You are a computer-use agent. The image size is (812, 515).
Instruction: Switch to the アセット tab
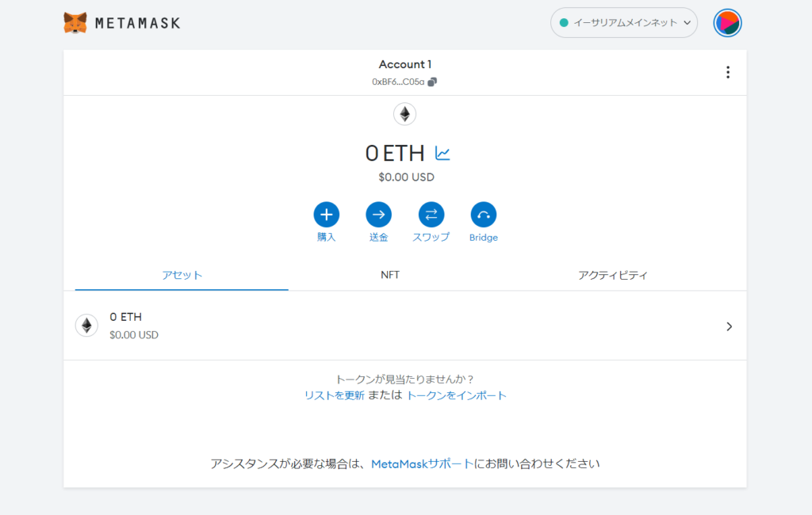(182, 275)
